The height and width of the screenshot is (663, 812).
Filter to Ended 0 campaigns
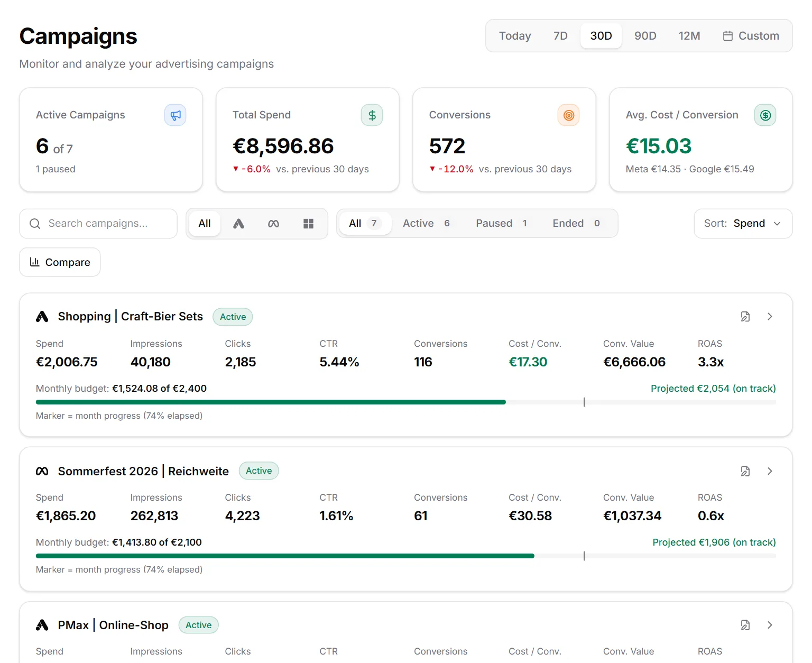tap(577, 224)
